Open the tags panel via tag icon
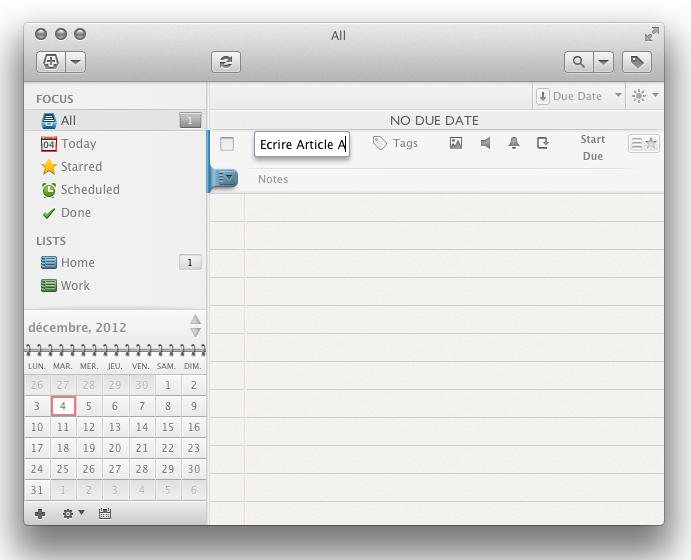The width and height of the screenshot is (691, 560). coord(637,62)
